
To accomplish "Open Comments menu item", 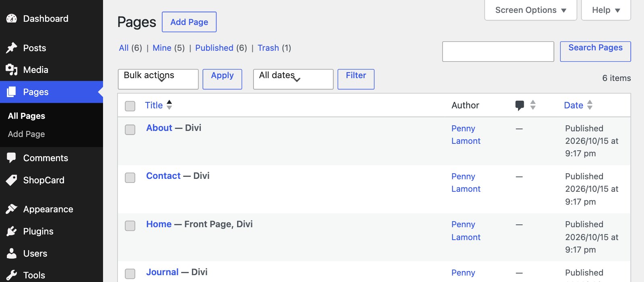I will pos(52,158).
